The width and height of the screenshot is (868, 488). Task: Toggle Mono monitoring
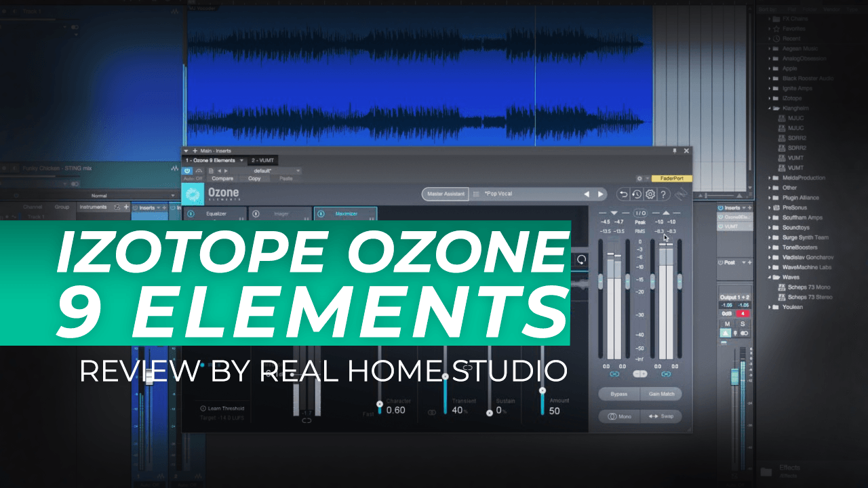pos(618,416)
